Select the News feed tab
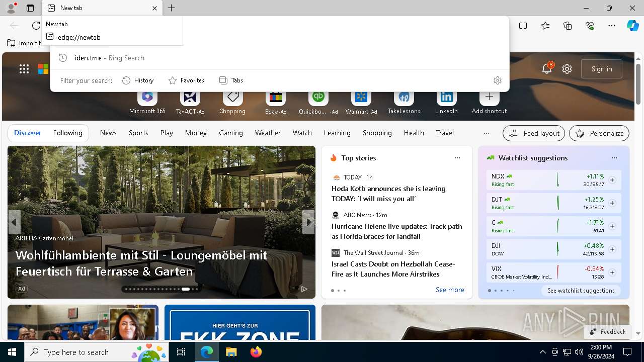Screen dimensions: 644x362 [108, 133]
